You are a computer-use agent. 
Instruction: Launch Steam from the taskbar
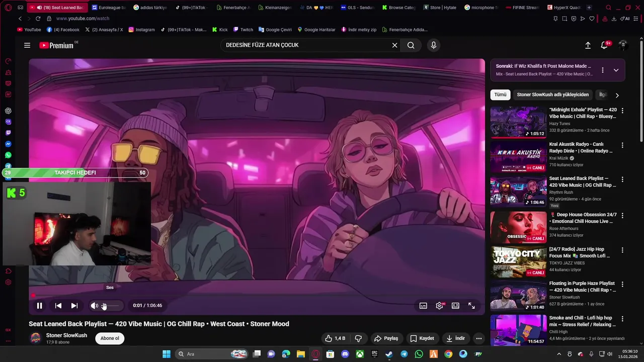pyautogui.click(x=389, y=354)
